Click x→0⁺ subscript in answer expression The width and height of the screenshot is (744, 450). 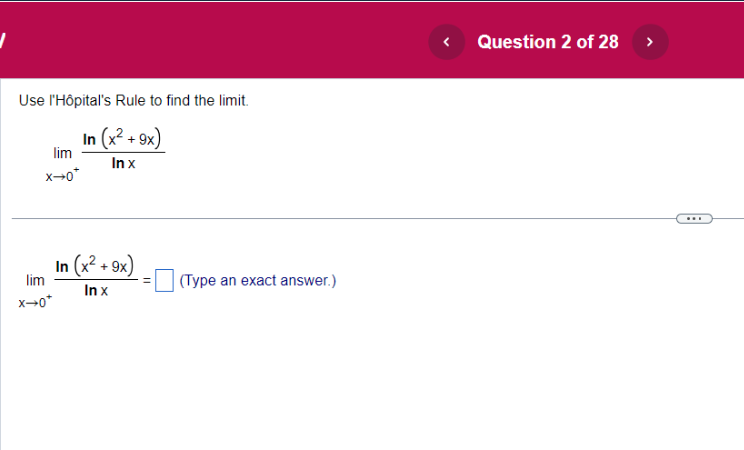pos(35,301)
